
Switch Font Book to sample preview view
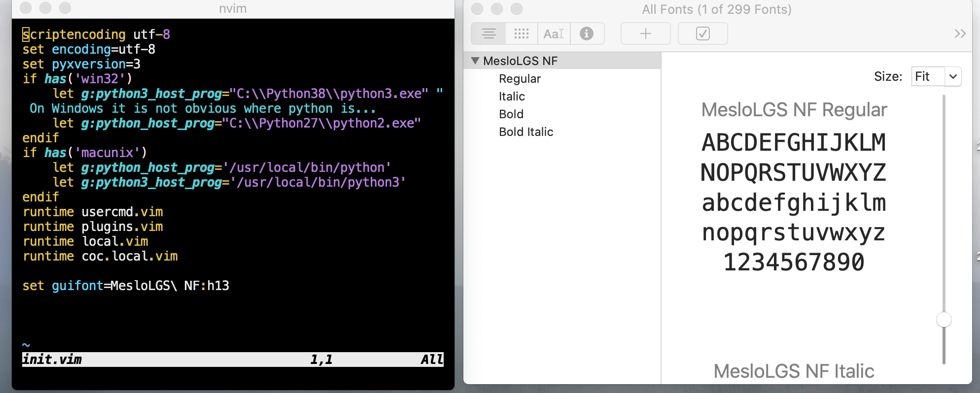(489, 33)
